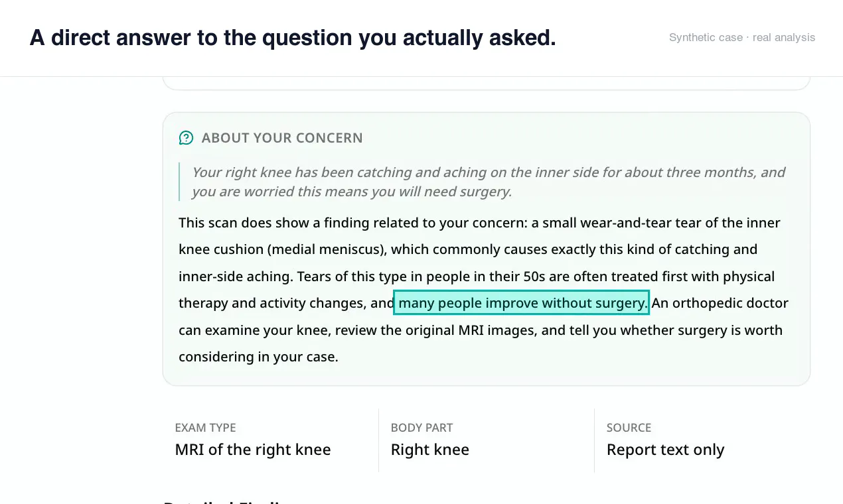Click the partially visible 'Detailed Findings' heading

pyautogui.click(x=224, y=501)
